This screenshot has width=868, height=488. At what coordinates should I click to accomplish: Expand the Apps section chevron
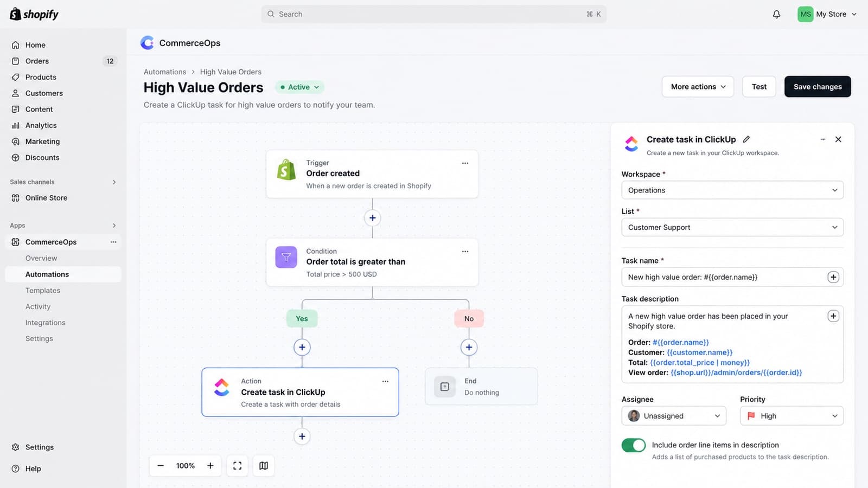pyautogui.click(x=114, y=226)
